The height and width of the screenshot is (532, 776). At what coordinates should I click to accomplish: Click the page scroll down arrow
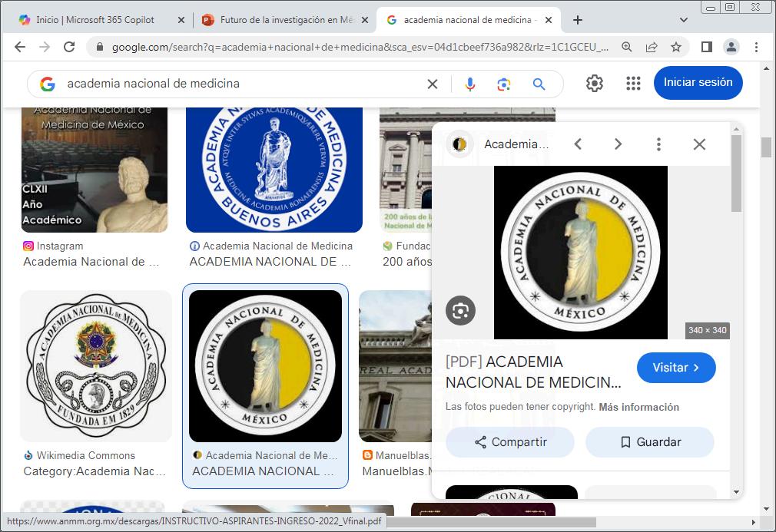[766, 509]
